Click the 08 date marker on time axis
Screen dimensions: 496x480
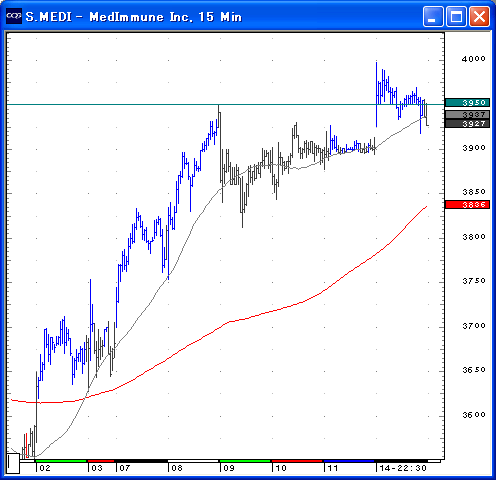tap(177, 468)
